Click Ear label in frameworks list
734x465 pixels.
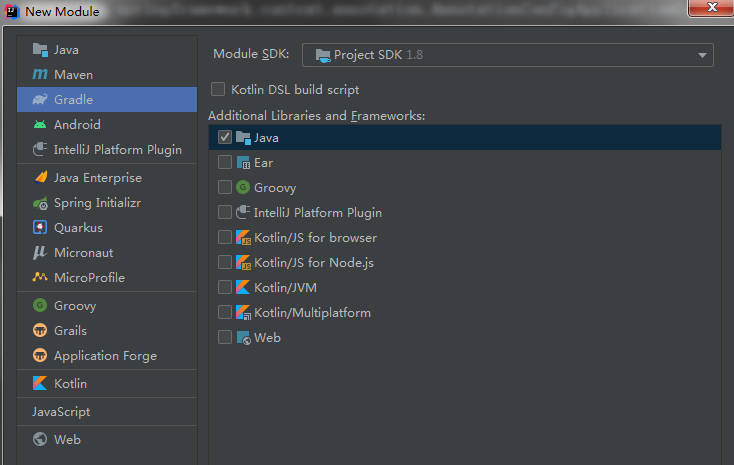263,162
